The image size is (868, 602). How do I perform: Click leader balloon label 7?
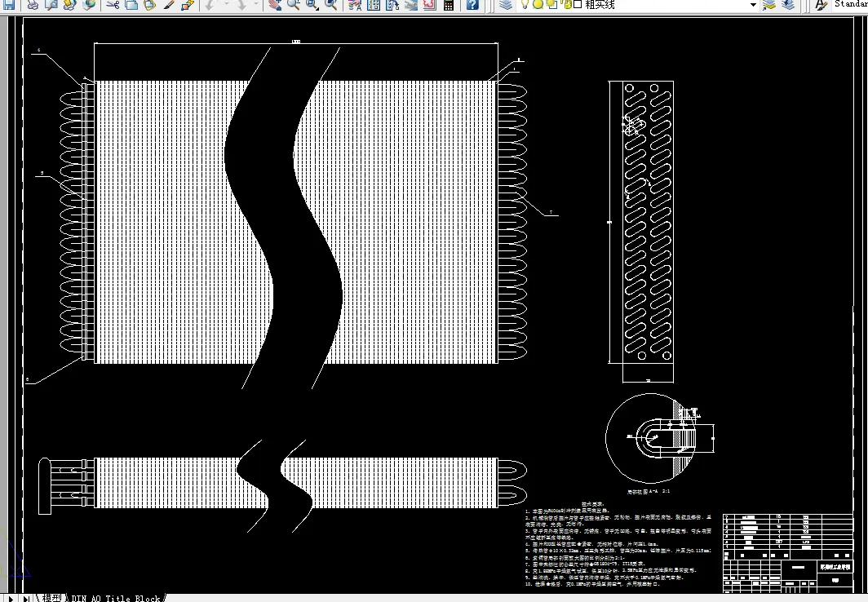click(551, 212)
